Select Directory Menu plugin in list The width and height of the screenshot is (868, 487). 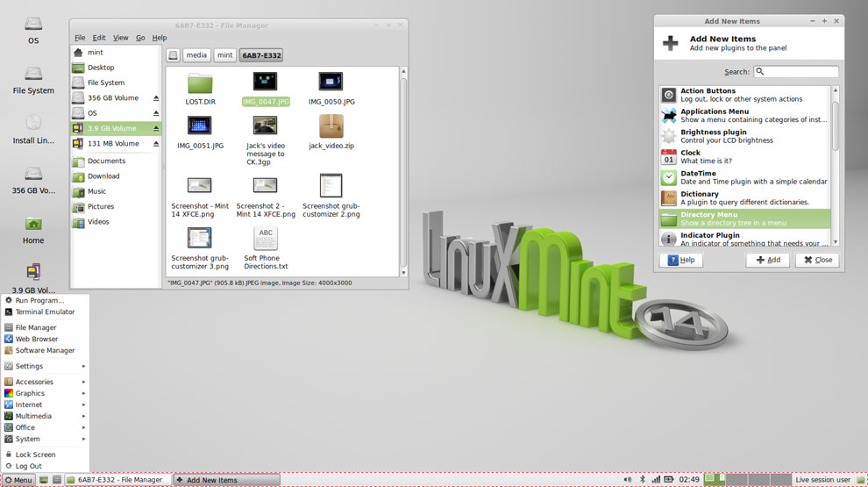tap(745, 218)
